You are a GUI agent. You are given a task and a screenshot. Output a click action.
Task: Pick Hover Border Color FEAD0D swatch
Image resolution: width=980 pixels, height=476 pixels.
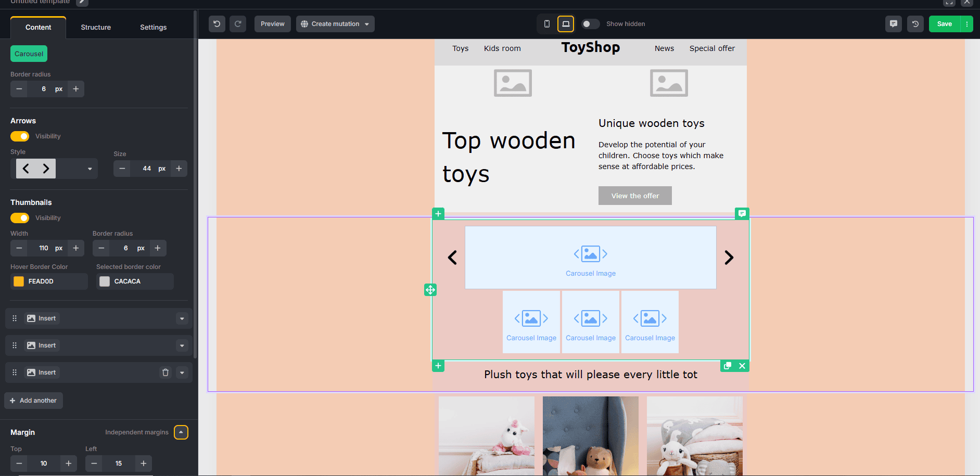tap(19, 281)
